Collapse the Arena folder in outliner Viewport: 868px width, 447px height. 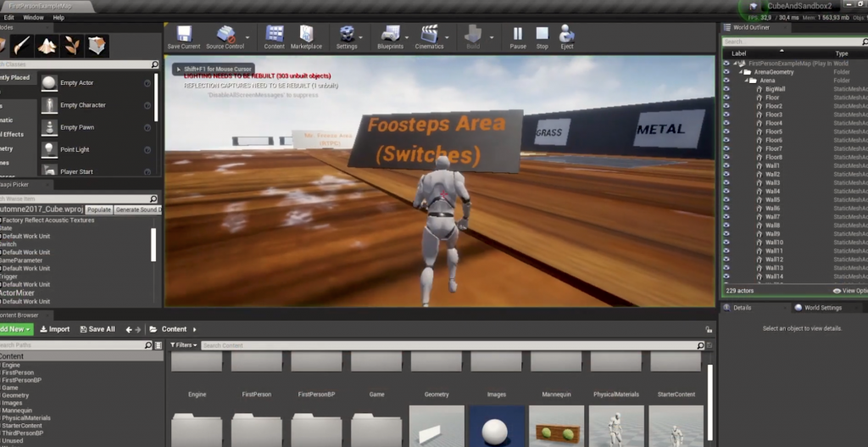point(746,81)
